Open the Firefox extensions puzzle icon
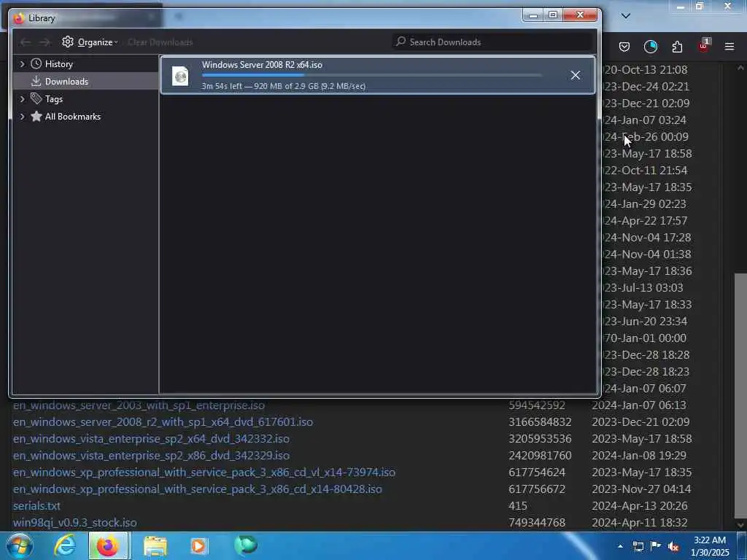This screenshot has height=560, width=747. [x=677, y=47]
